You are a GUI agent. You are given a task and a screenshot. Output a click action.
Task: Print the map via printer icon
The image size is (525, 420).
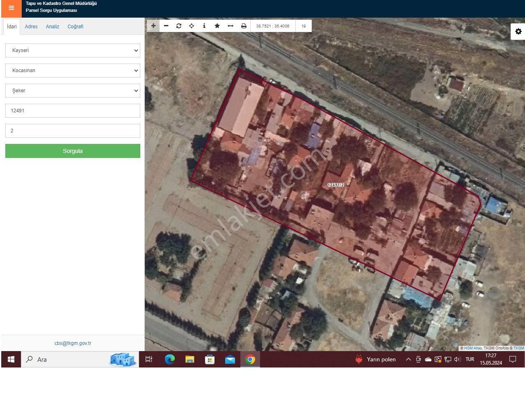244,26
